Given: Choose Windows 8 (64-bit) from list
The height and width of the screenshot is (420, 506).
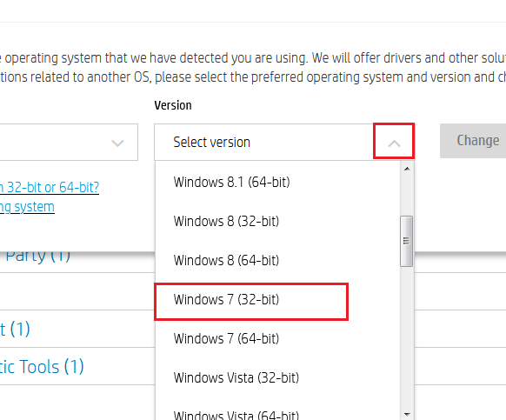Looking at the screenshot, I should (x=226, y=261).
